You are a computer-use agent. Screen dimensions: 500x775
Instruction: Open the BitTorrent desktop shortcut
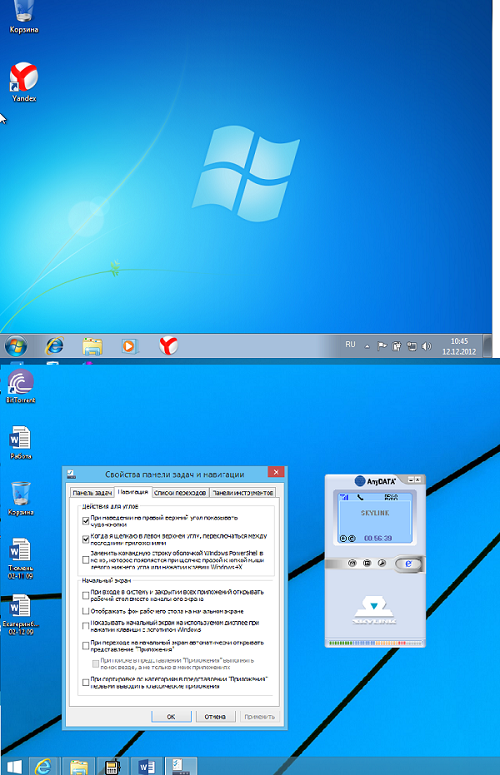point(20,386)
